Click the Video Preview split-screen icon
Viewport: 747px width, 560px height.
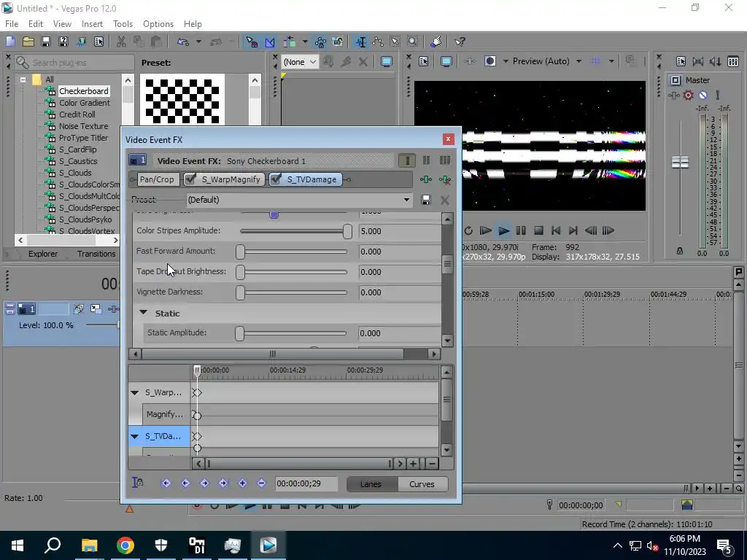(490, 61)
